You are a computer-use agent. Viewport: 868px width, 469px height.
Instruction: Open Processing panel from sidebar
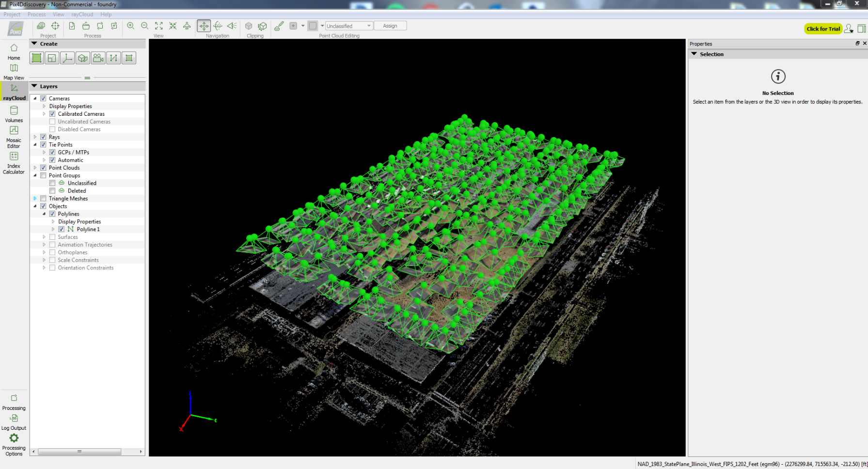pyautogui.click(x=14, y=402)
